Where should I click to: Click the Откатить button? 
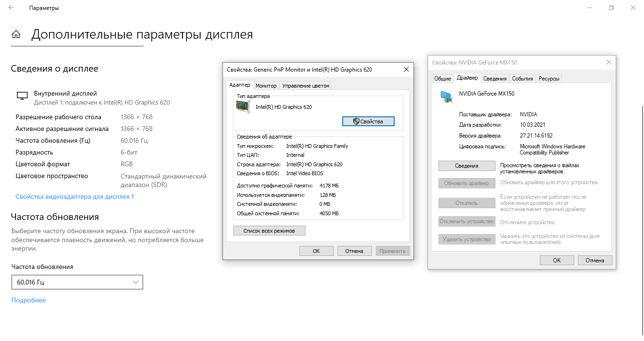[x=467, y=203]
